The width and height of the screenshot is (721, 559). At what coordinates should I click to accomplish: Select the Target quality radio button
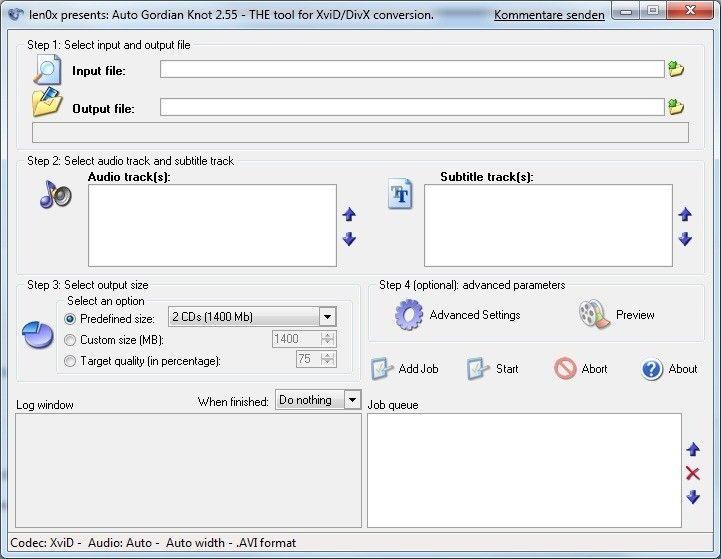pos(70,361)
